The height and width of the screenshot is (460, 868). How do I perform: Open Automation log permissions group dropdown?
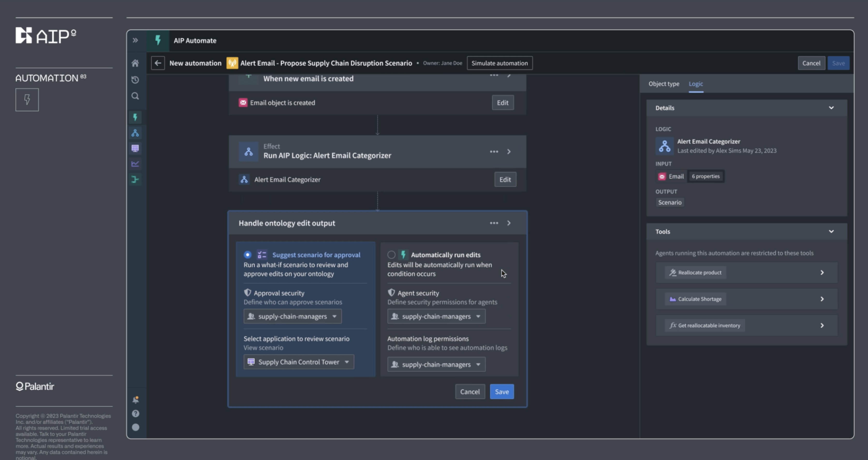tap(436, 364)
